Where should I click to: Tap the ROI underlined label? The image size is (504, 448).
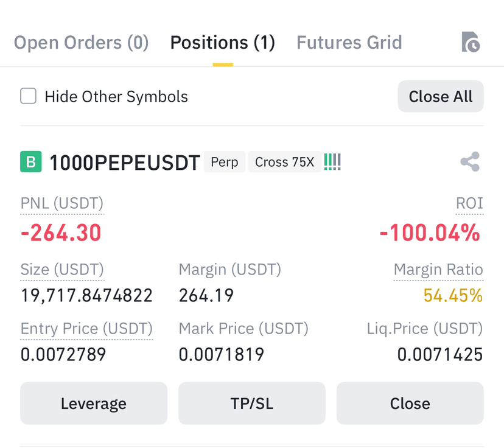(x=469, y=203)
